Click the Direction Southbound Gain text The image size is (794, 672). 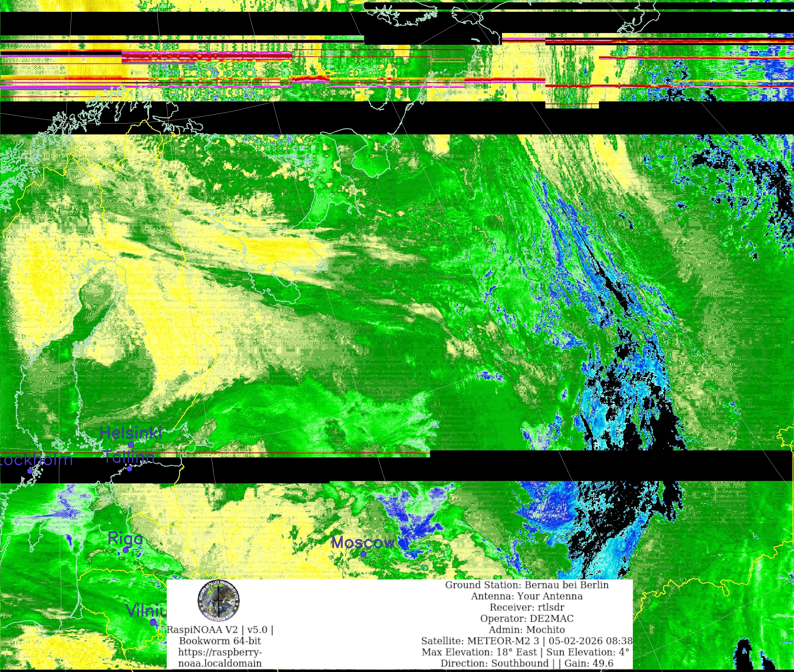pos(527,663)
